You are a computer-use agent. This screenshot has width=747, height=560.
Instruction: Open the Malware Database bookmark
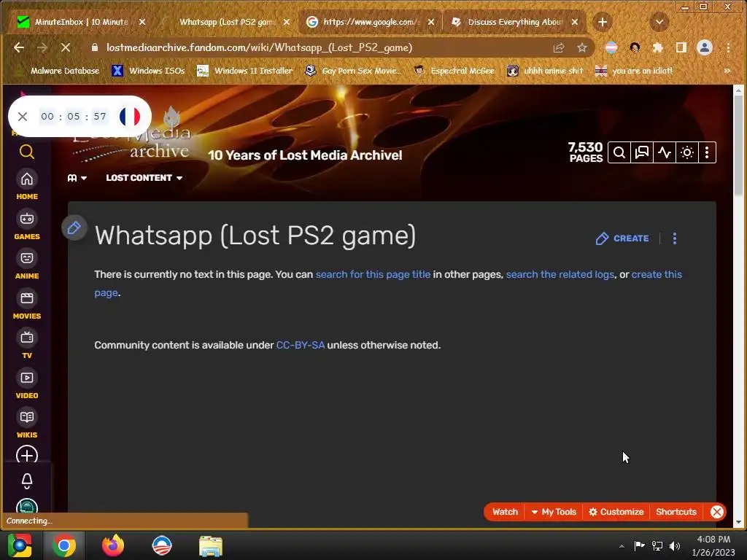click(59, 71)
